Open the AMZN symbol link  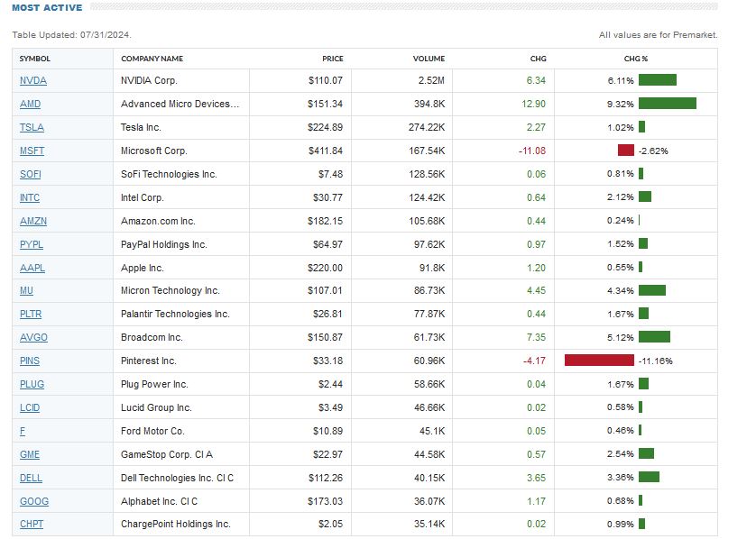pos(32,221)
